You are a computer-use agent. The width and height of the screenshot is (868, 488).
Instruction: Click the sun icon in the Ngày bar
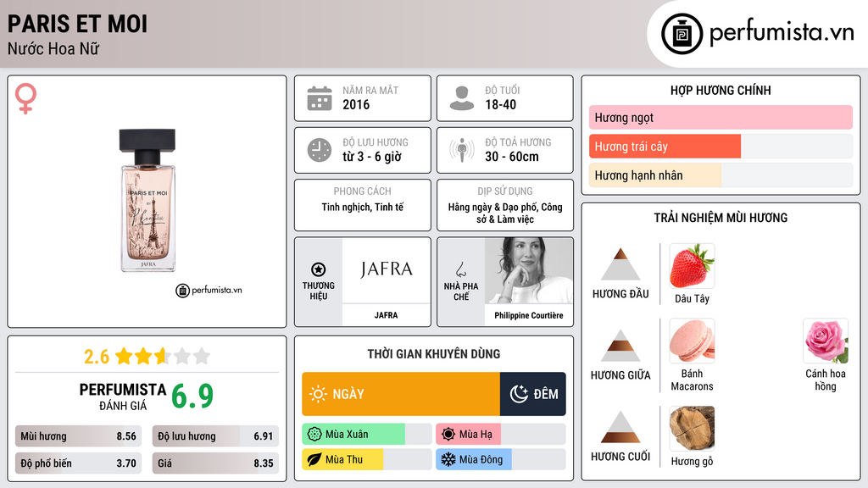click(x=318, y=394)
